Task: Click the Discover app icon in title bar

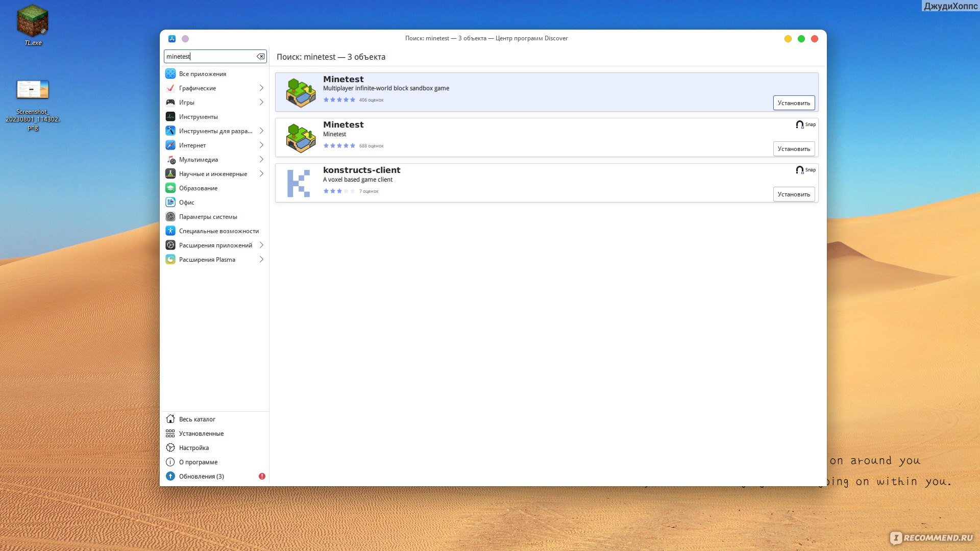Action: 172,39
